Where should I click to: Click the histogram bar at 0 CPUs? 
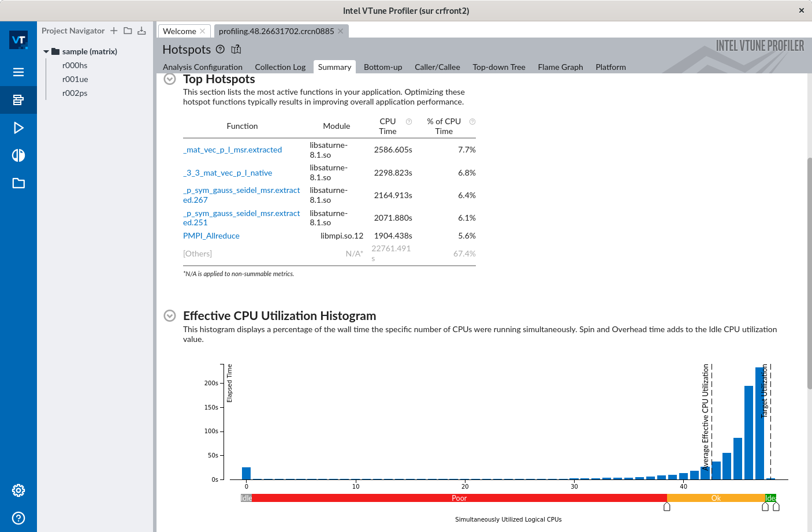pyautogui.click(x=247, y=473)
